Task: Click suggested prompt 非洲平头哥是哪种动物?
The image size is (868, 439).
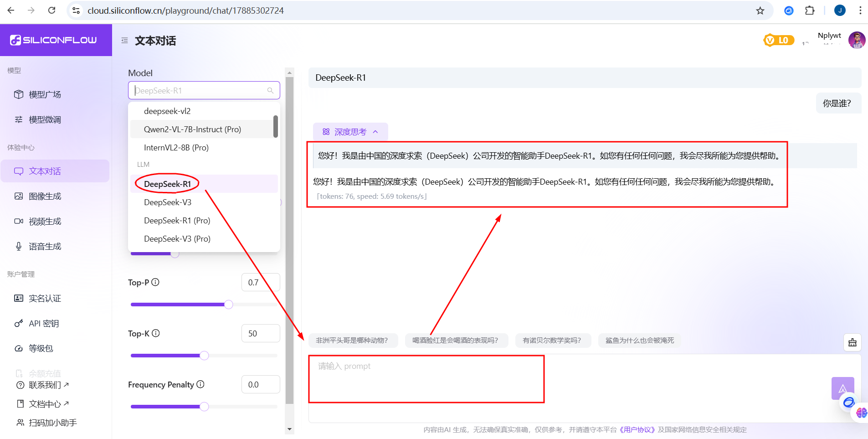Action: coord(353,340)
